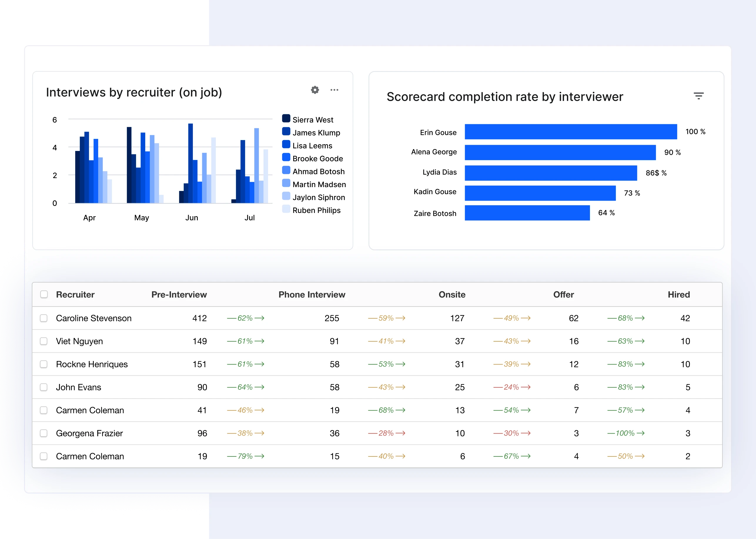Image resolution: width=756 pixels, height=539 pixels.
Task: Open the filter icon on Scorecard chart
Action: (699, 96)
